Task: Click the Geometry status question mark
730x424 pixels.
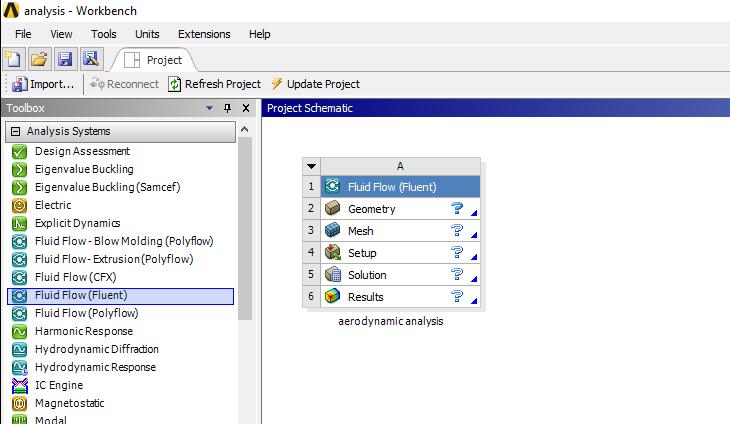Action: tap(457, 208)
